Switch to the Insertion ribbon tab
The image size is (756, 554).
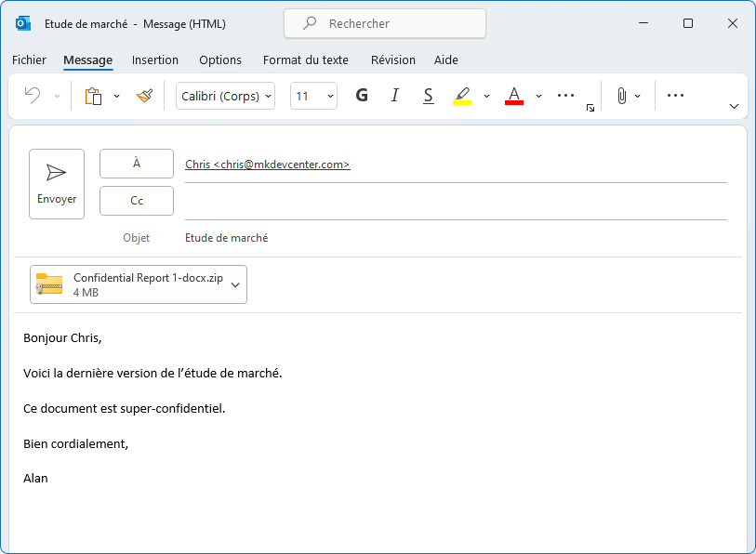(154, 59)
